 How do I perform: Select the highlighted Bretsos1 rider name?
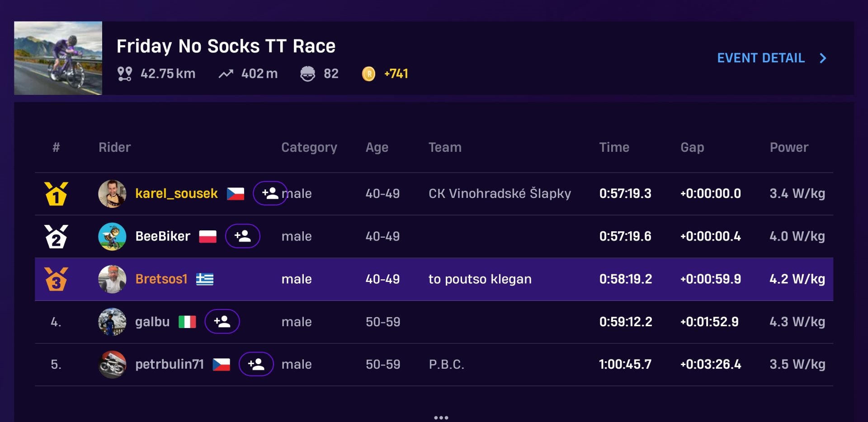point(161,279)
